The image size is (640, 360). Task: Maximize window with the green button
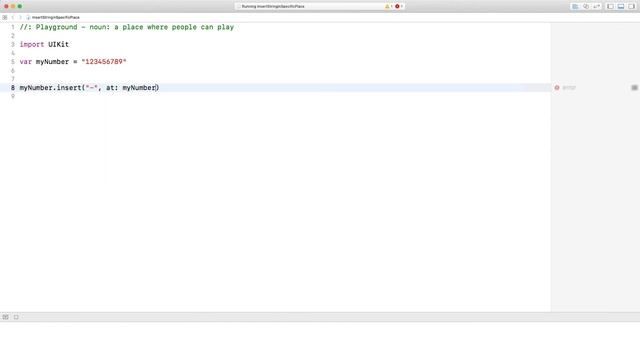(x=20, y=7)
